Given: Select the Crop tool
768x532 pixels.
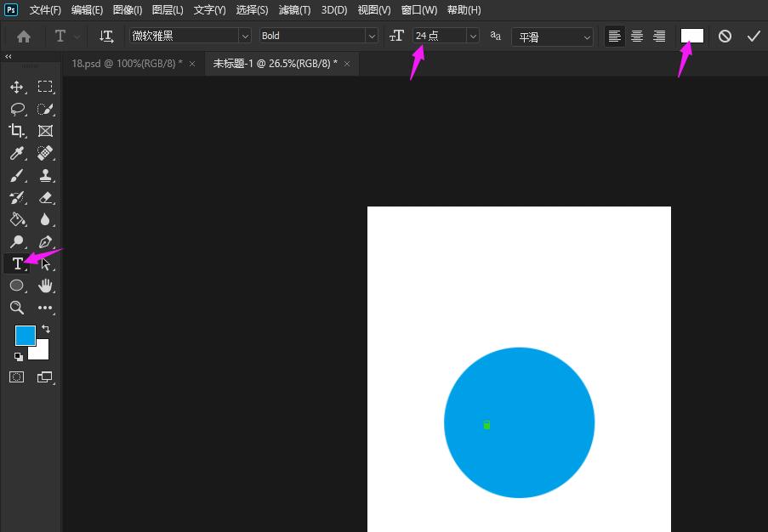Looking at the screenshot, I should coord(17,131).
